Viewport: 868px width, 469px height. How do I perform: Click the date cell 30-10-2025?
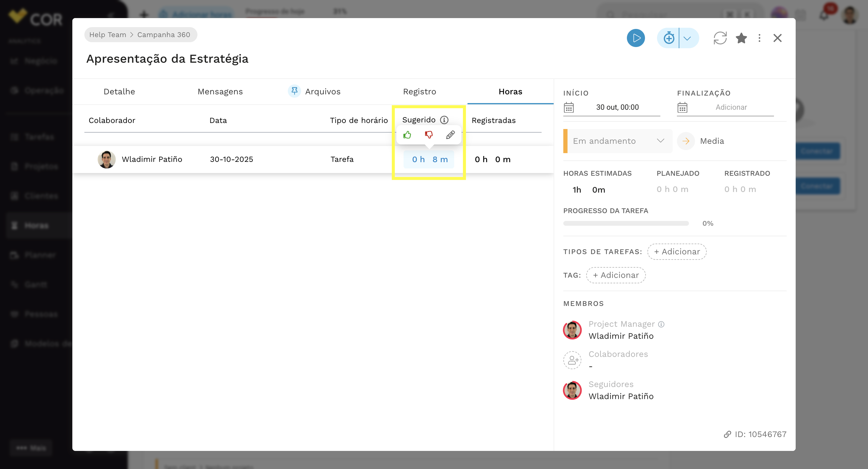coord(231,159)
